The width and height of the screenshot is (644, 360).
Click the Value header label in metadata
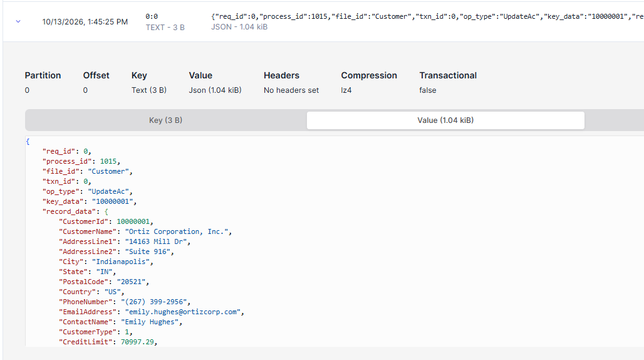click(x=200, y=76)
